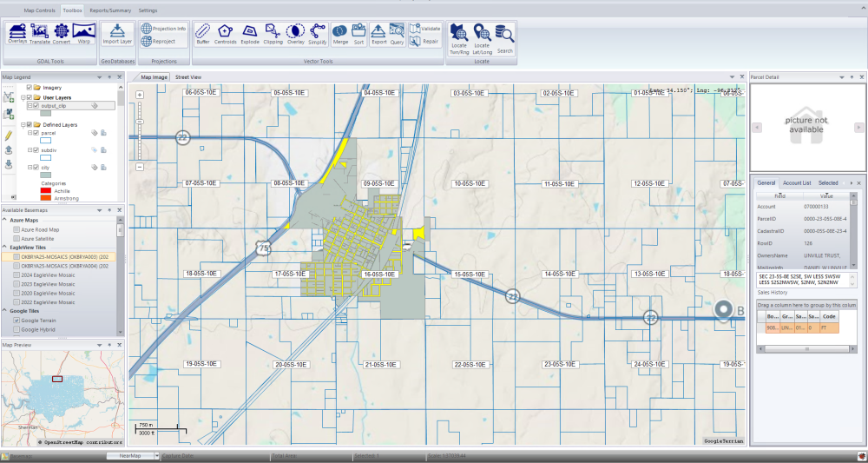Run Validate on the layer
This screenshot has width=868, height=463.
[x=425, y=29]
